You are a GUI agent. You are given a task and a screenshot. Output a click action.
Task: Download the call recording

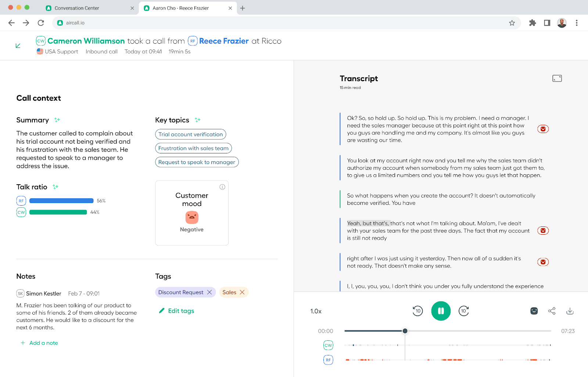point(570,311)
